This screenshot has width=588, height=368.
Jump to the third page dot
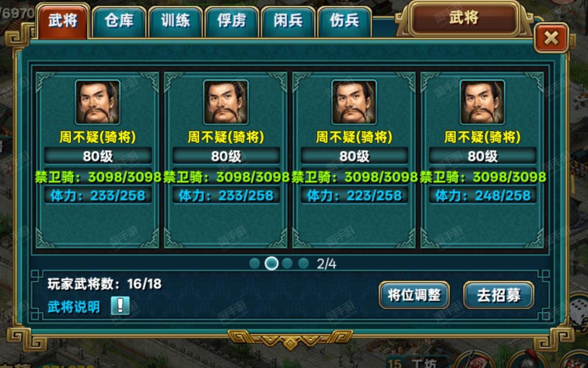click(x=287, y=263)
